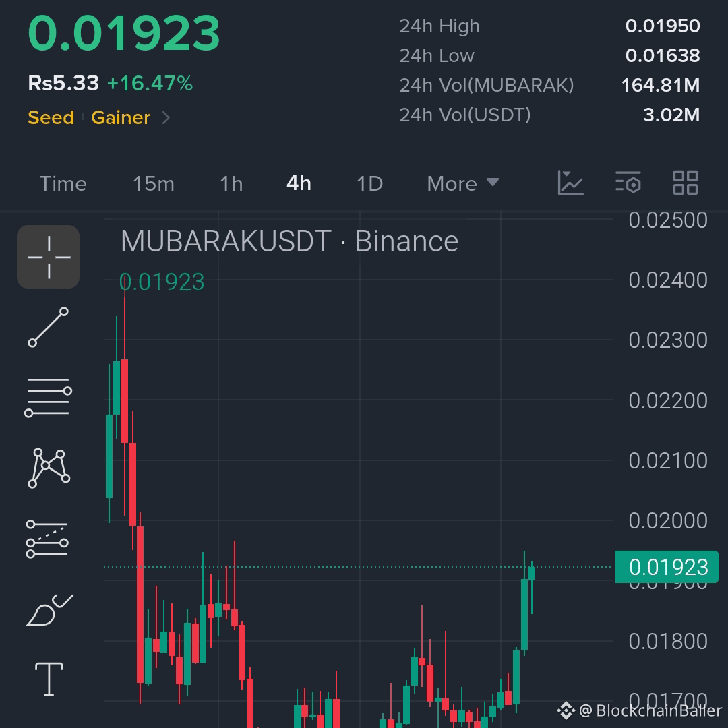Open the grid layout icon
The height and width of the screenshot is (728, 728).
click(x=686, y=183)
